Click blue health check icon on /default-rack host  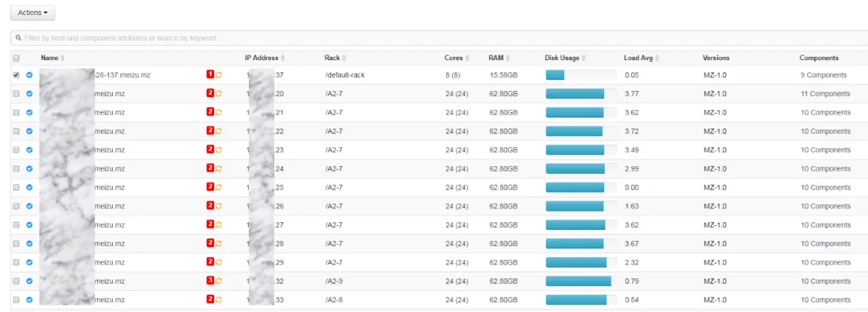coord(29,75)
